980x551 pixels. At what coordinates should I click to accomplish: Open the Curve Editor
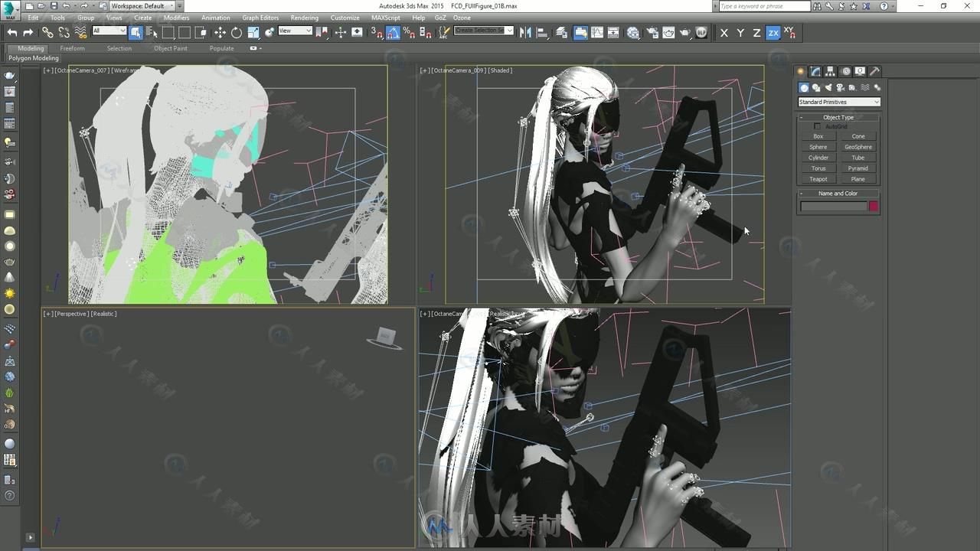pos(596,32)
